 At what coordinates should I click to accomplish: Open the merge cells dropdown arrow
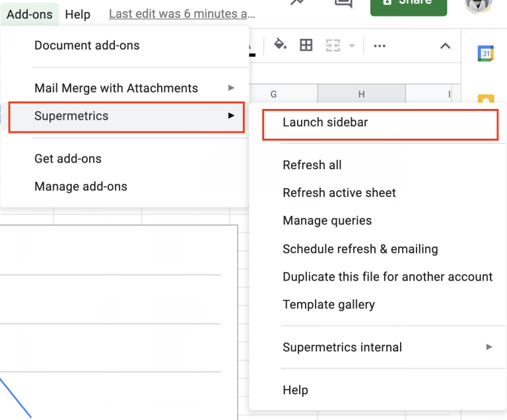click(x=352, y=46)
